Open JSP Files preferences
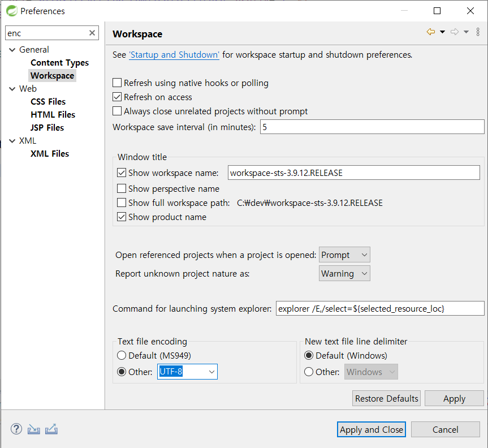This screenshot has height=448, width=488. click(47, 128)
